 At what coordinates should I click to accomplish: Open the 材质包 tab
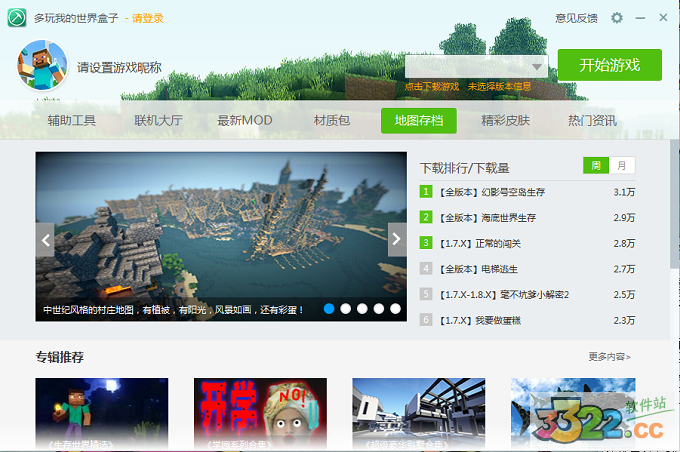tap(332, 120)
